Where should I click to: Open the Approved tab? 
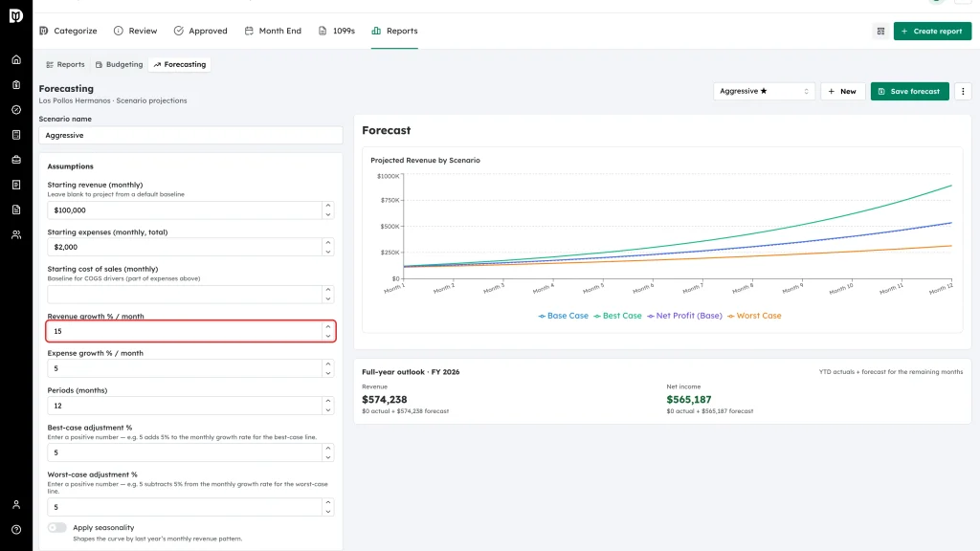tap(201, 31)
